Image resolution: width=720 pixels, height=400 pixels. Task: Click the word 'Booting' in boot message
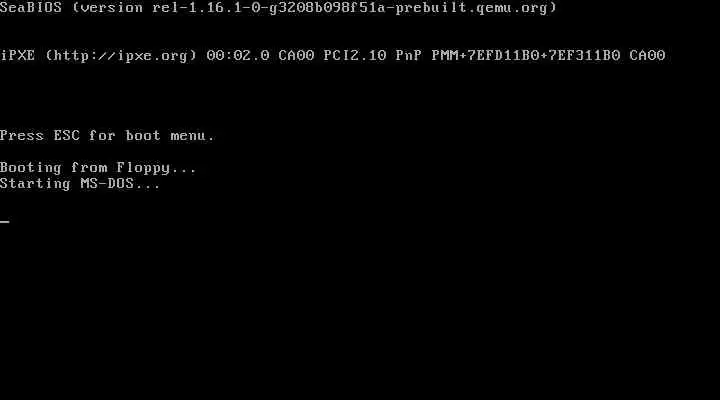31,168
